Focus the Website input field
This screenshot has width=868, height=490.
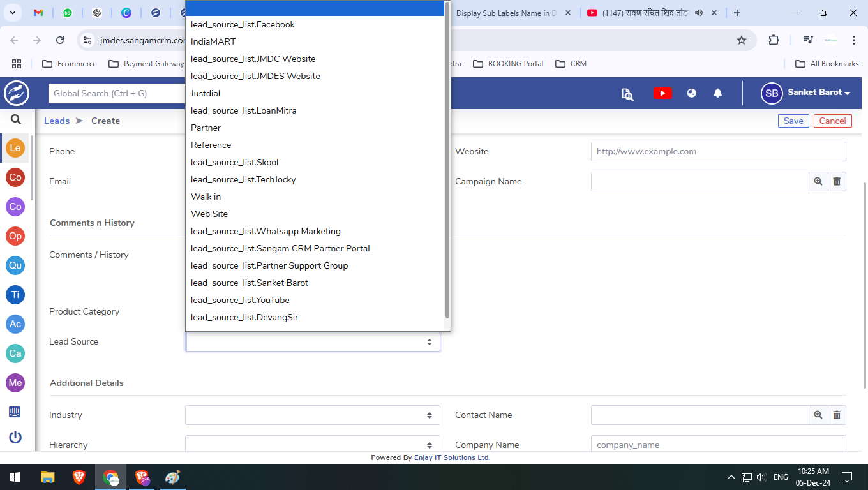point(719,152)
